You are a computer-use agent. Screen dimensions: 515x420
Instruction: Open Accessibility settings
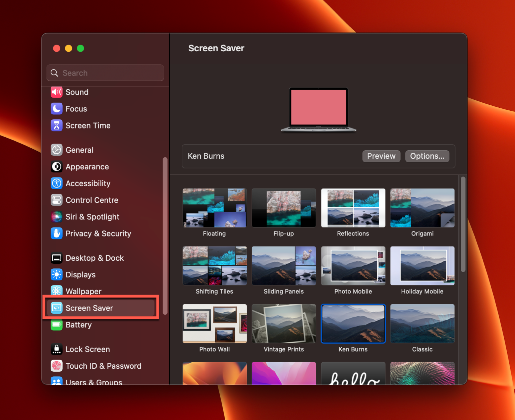tap(88, 183)
